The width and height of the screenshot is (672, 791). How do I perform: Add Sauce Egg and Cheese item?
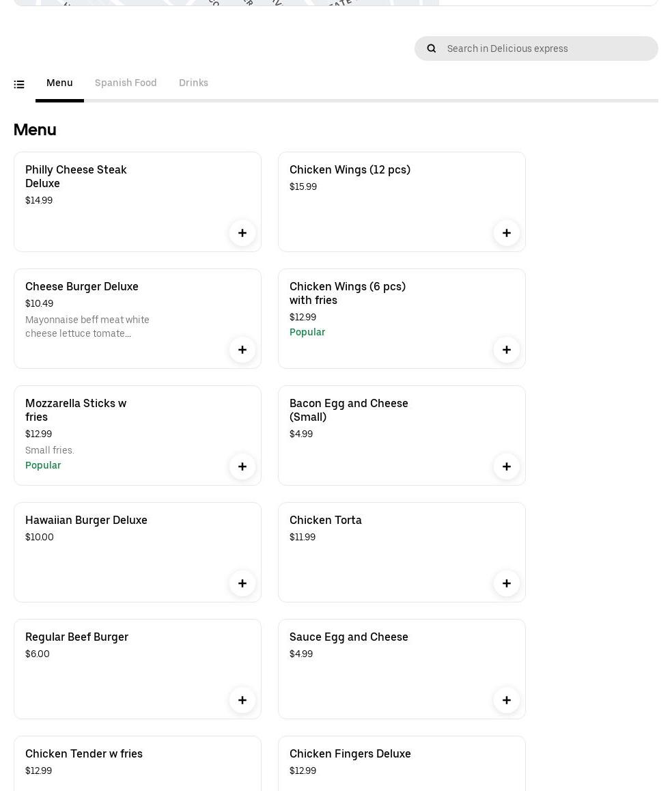[x=507, y=700]
